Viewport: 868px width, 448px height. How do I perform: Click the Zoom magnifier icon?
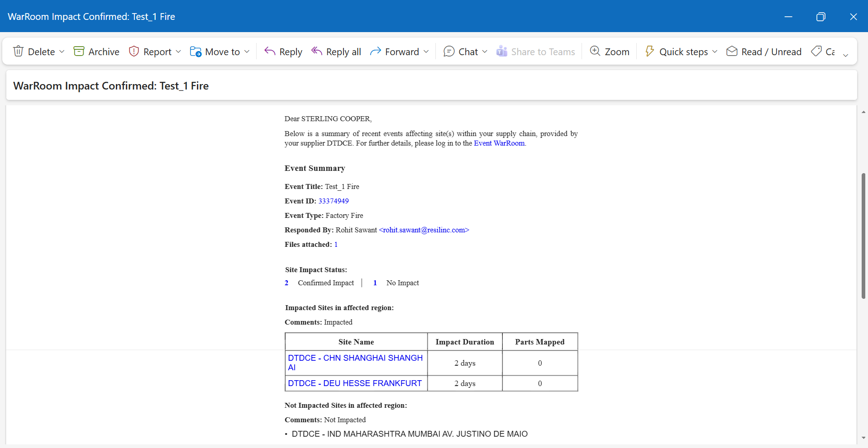595,51
